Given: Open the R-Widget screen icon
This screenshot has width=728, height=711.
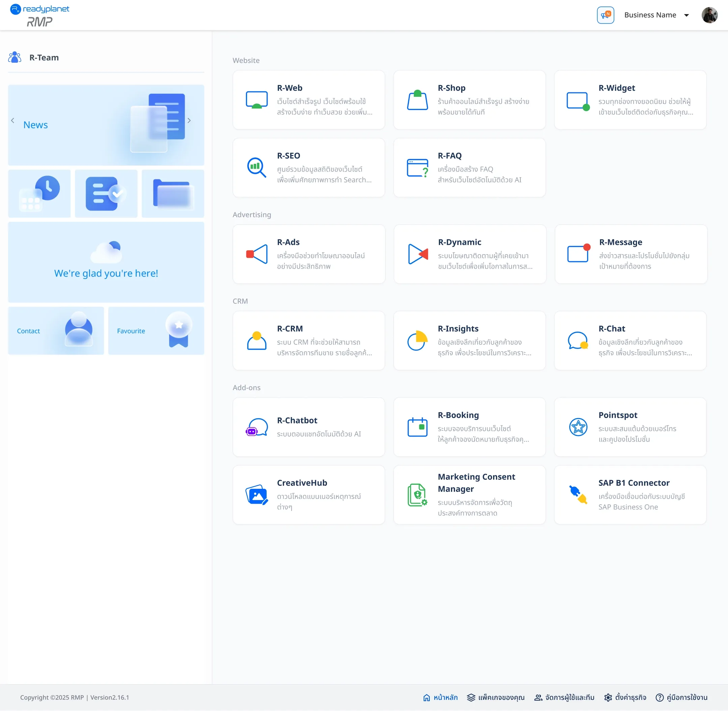Looking at the screenshot, I should (x=578, y=101).
